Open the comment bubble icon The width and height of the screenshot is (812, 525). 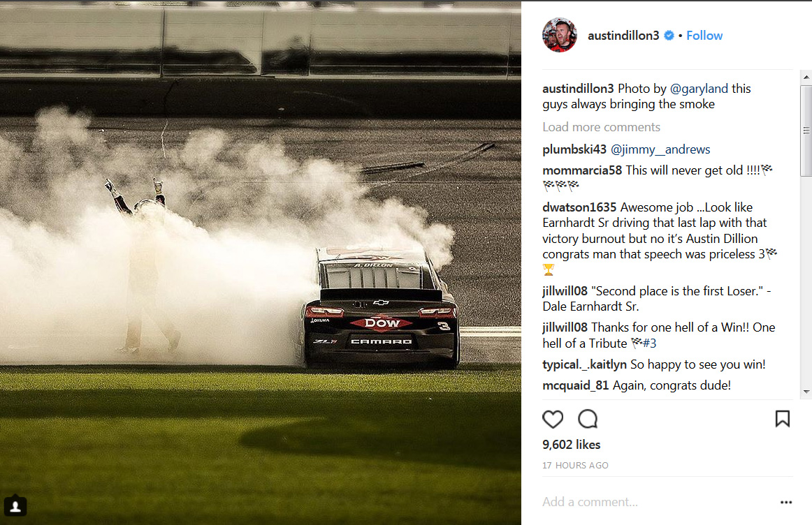[588, 419]
